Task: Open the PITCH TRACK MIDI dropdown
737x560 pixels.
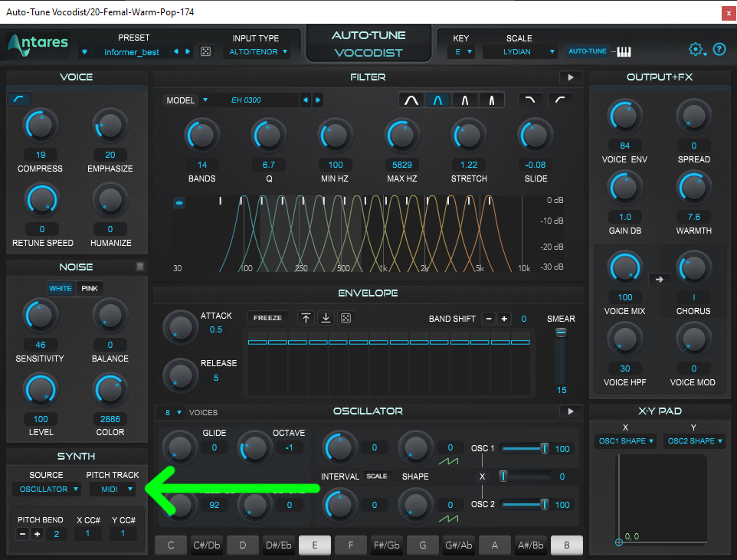Action: point(112,489)
